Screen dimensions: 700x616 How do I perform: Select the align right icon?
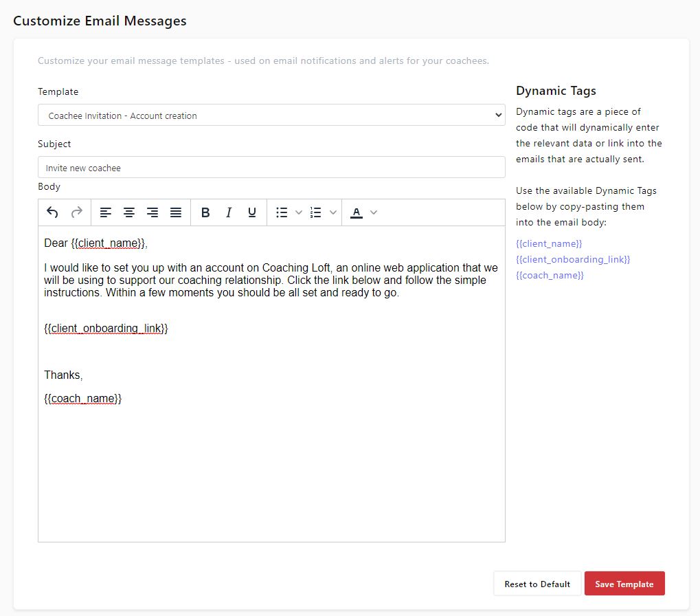[152, 212]
